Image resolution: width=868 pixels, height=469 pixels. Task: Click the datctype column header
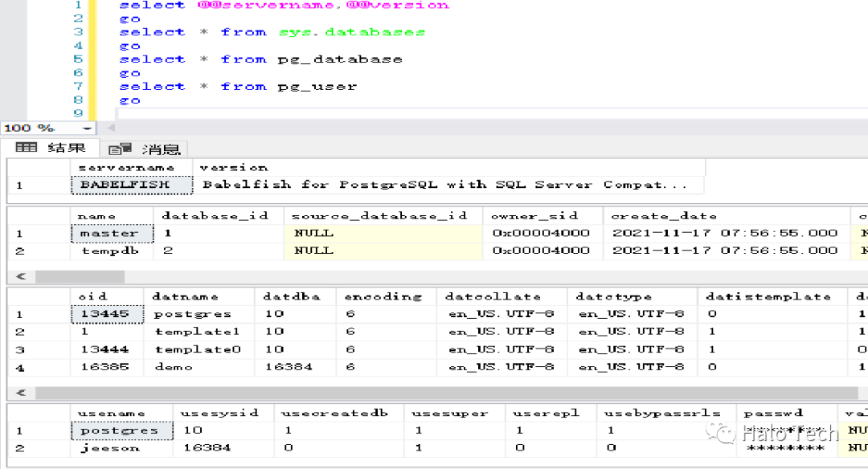(633, 296)
